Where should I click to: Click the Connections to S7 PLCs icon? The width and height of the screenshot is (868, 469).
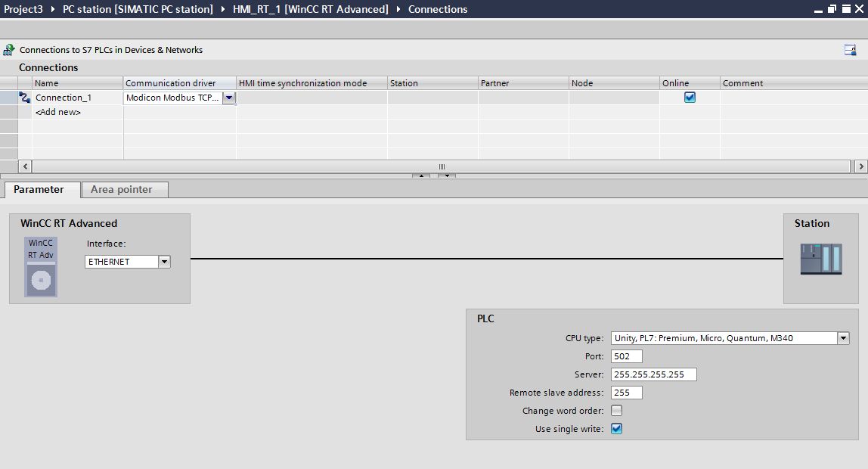(8, 50)
